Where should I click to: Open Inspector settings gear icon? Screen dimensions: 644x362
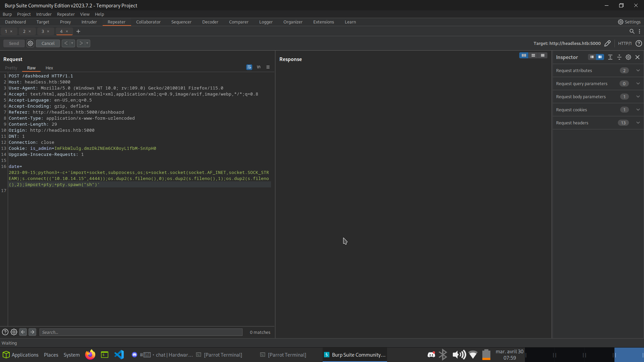point(629,57)
